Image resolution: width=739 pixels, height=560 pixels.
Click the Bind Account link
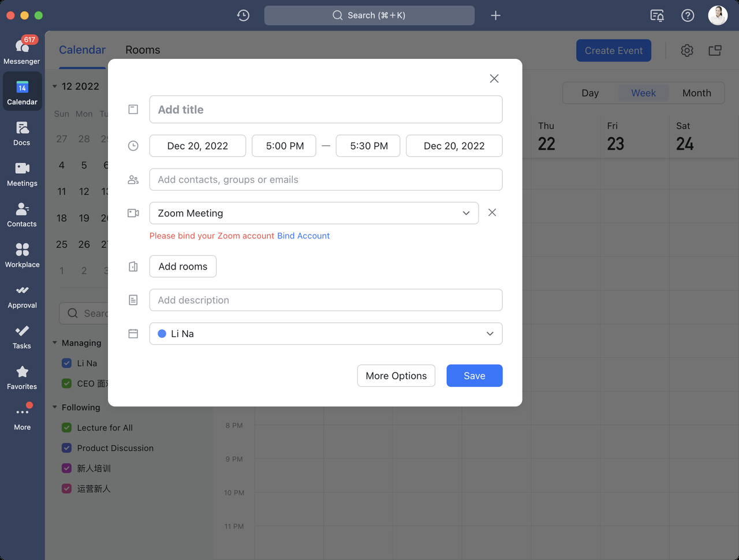(303, 236)
